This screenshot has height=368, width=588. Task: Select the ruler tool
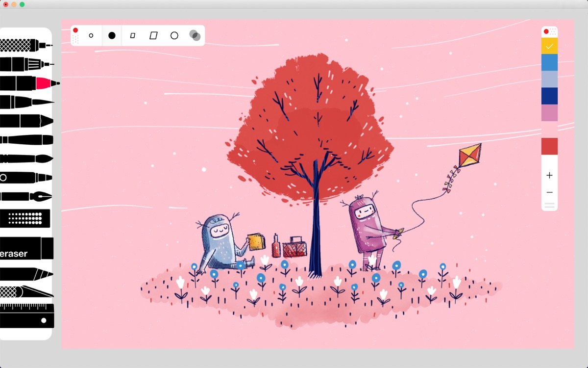pos(26,315)
